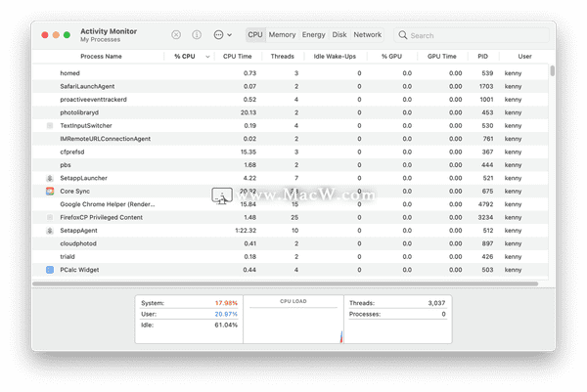
Task: Sort by % GPU column
Action: pyautogui.click(x=391, y=57)
